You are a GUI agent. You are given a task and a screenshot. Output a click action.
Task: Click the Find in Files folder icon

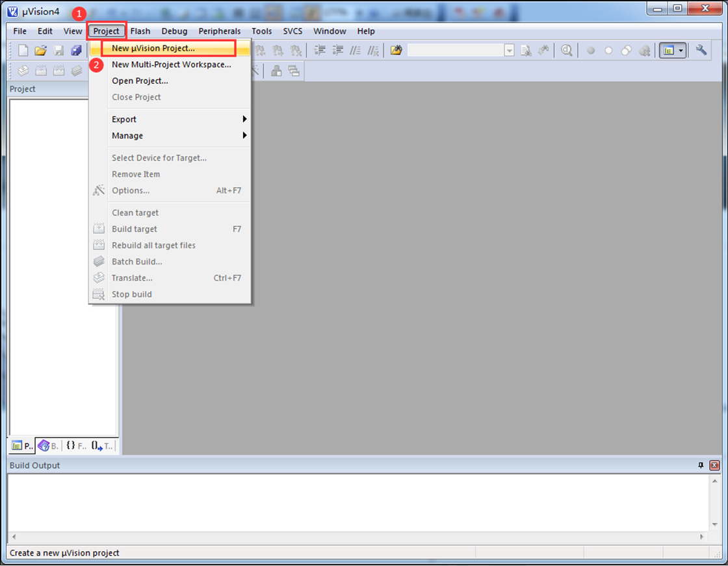pos(396,50)
